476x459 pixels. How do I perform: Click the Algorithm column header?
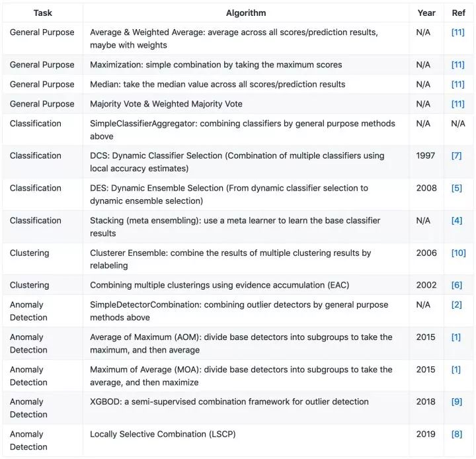pos(246,13)
